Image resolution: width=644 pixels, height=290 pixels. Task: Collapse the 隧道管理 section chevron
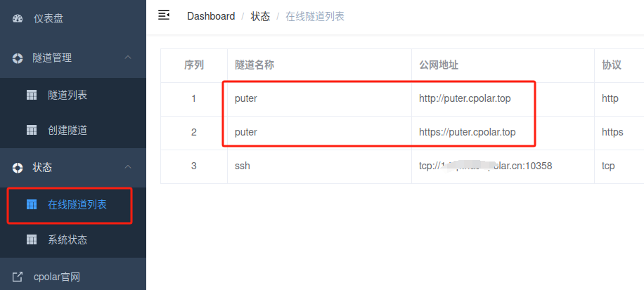point(128,58)
